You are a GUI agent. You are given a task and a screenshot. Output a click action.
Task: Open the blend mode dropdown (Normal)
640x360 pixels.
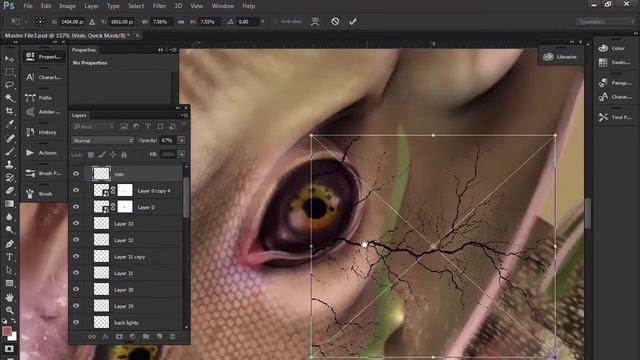click(102, 140)
